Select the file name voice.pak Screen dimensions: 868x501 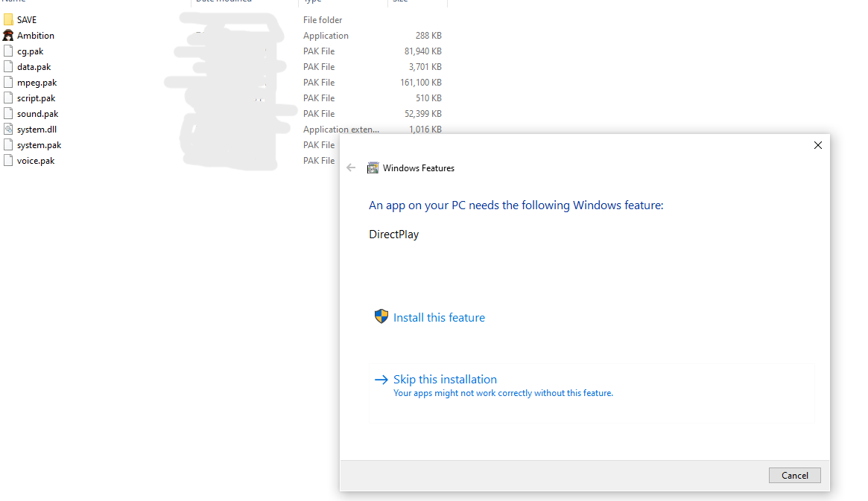(36, 161)
